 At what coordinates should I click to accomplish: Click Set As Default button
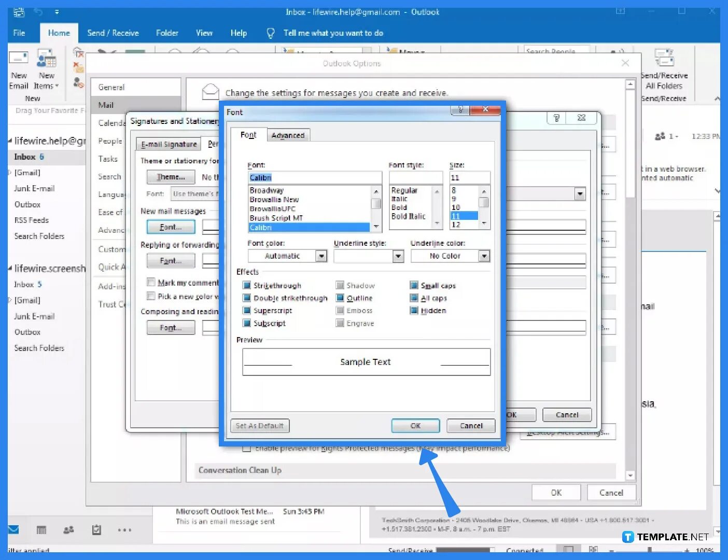tap(259, 426)
